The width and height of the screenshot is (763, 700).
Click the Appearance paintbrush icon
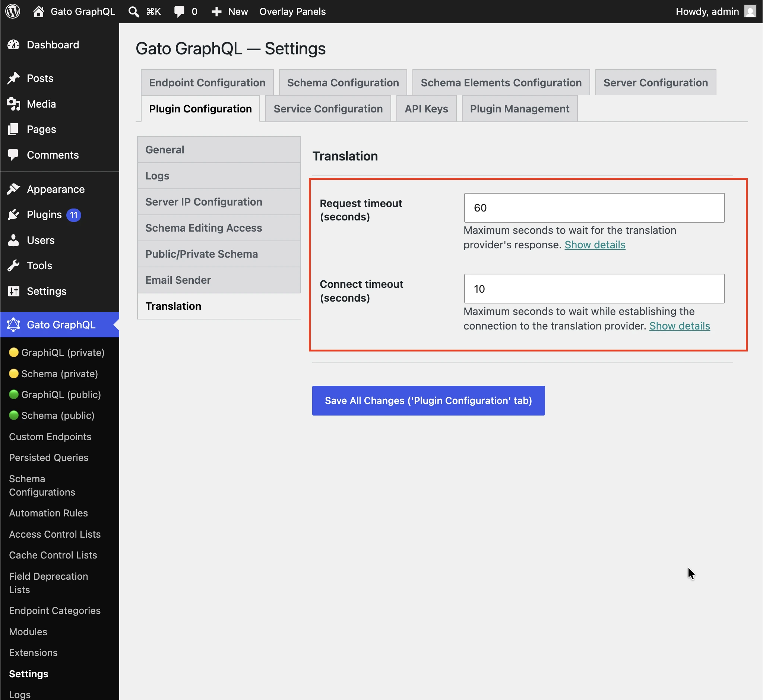[x=14, y=189]
